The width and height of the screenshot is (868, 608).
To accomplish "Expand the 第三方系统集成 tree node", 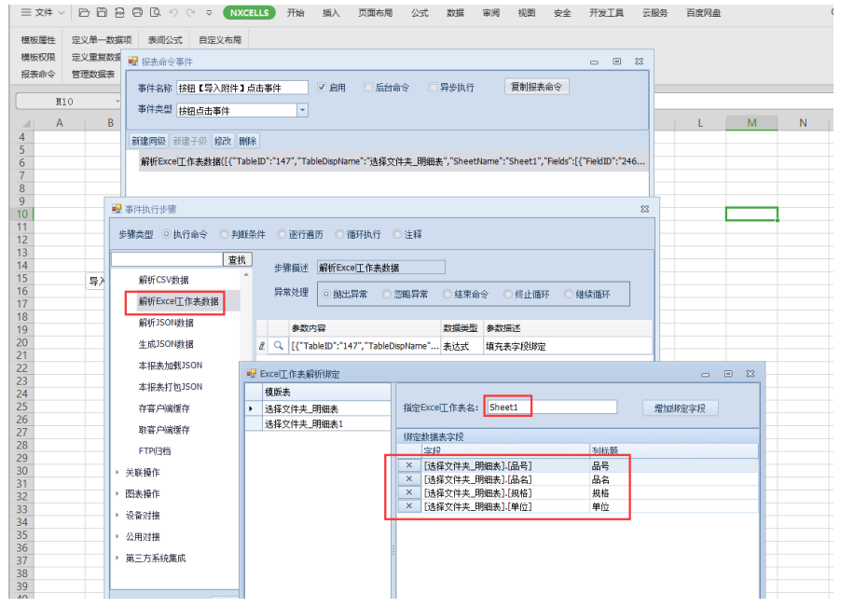I will click(x=117, y=558).
